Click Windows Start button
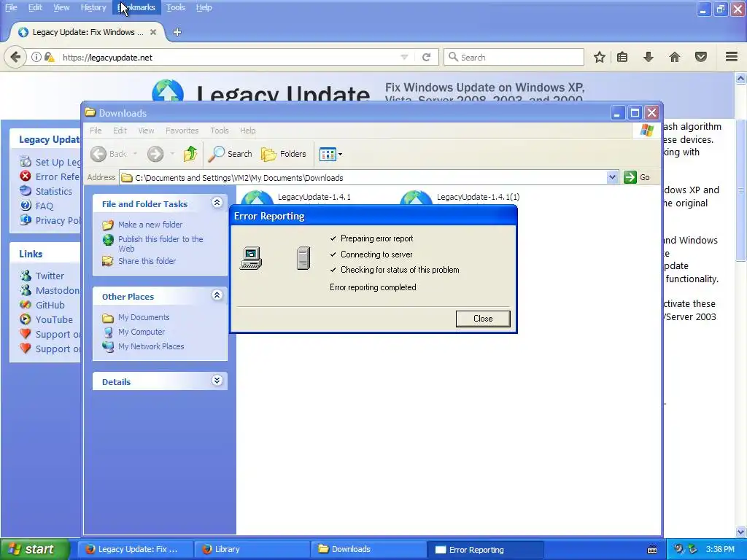The width and height of the screenshot is (747, 560). coord(34,549)
